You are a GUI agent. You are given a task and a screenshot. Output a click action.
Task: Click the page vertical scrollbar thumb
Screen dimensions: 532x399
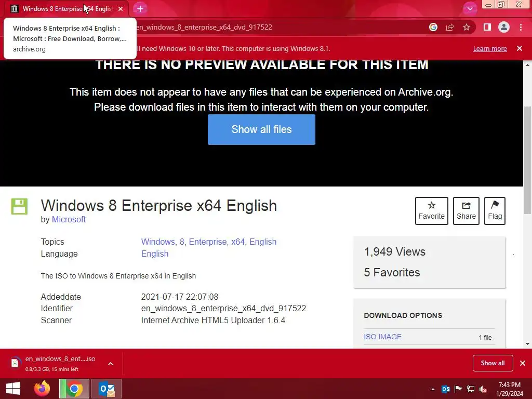click(x=528, y=160)
